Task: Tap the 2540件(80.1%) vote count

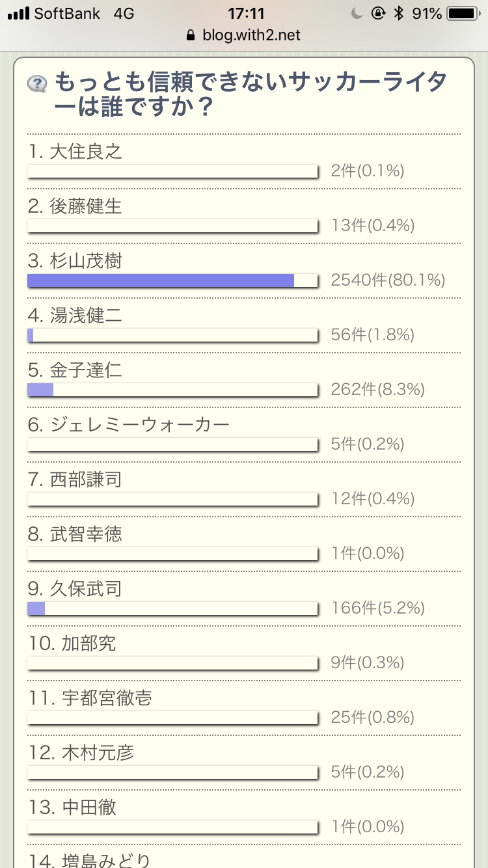Action: [388, 280]
